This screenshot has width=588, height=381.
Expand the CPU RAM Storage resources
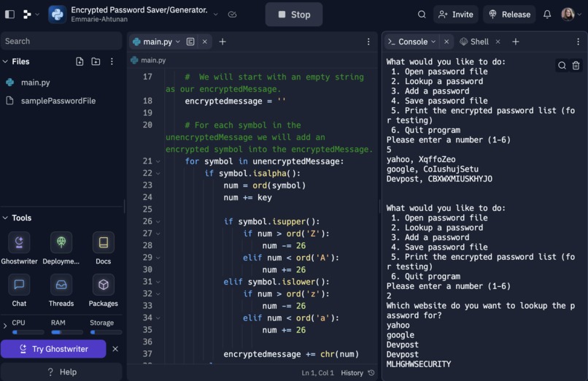click(5, 326)
